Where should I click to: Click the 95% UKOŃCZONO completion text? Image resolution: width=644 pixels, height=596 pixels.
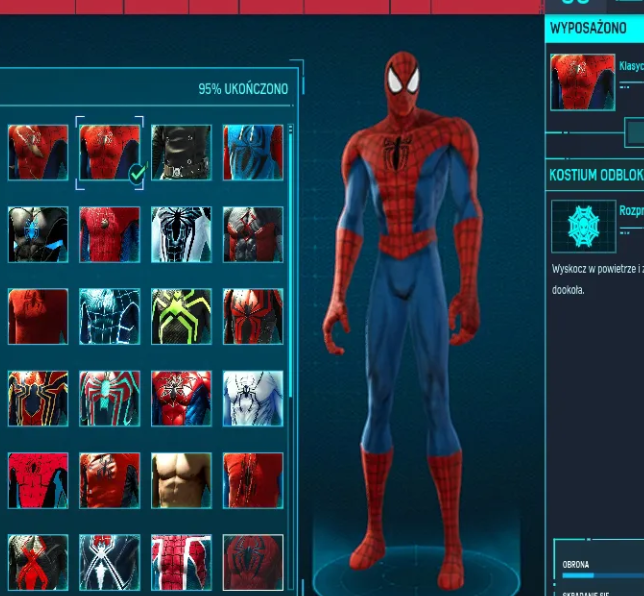pyautogui.click(x=243, y=89)
